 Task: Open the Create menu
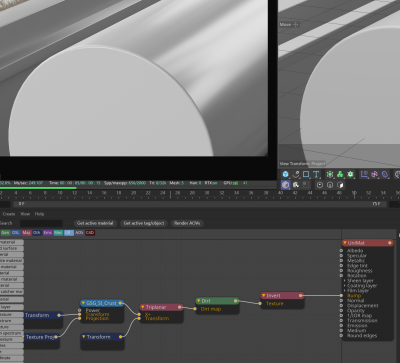coord(9,214)
